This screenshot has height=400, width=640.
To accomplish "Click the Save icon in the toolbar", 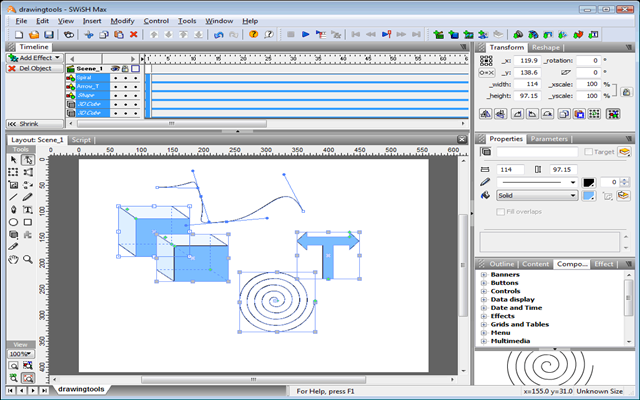I will (x=50, y=34).
